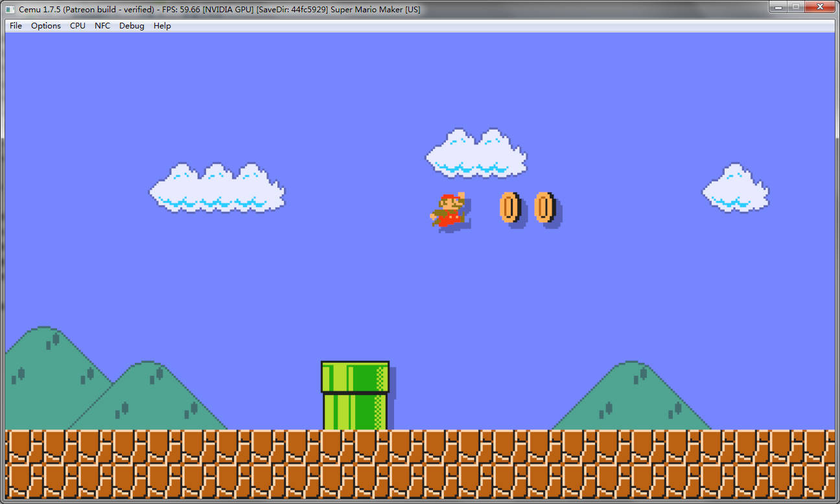The width and height of the screenshot is (840, 504).
Task: Click the green warp pipe
Action: pos(355,395)
